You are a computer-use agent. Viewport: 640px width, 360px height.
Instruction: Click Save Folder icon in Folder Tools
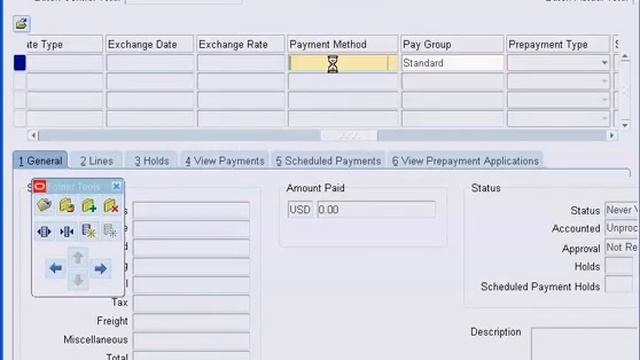(x=67, y=205)
